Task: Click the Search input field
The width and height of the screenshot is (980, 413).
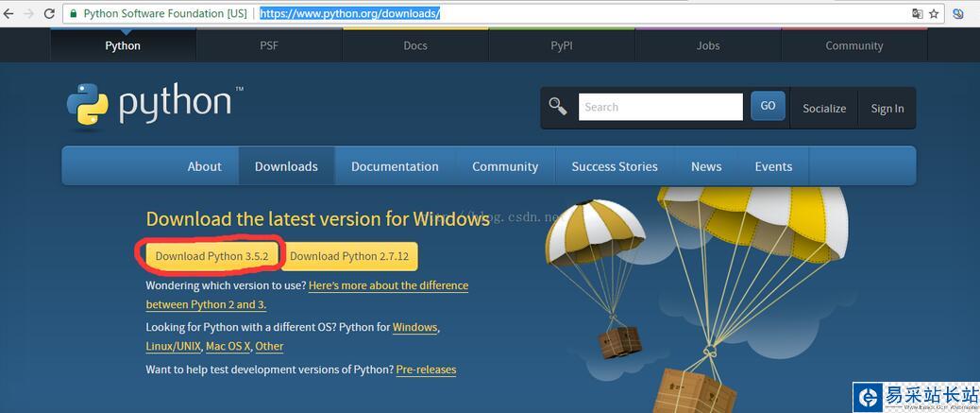Action: coord(661,107)
